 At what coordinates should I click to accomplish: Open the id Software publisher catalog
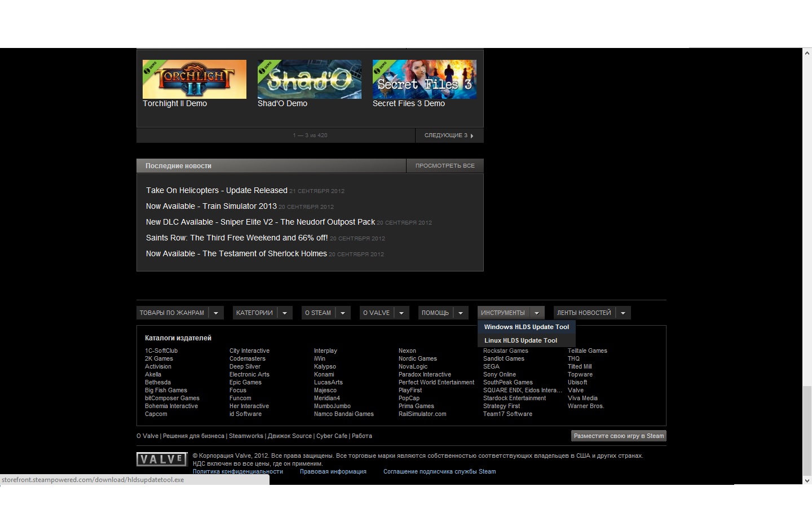coord(245,414)
